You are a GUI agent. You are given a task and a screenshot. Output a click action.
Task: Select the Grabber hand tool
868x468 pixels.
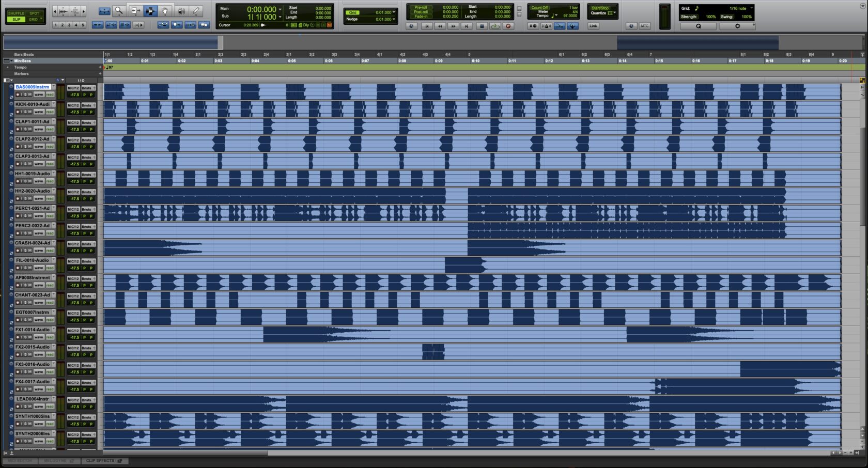point(165,11)
